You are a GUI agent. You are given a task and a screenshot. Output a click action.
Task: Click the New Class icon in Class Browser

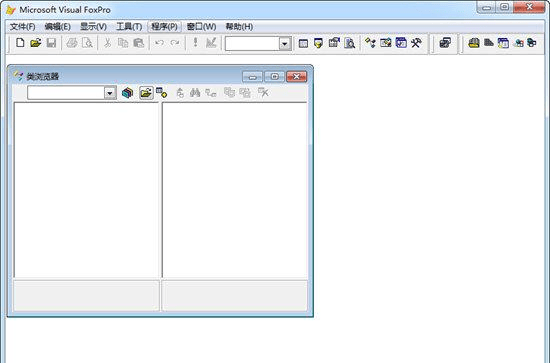tap(211, 93)
